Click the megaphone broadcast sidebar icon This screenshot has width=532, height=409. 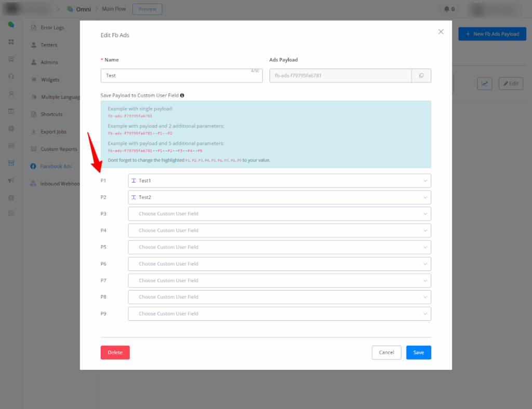[11, 181]
